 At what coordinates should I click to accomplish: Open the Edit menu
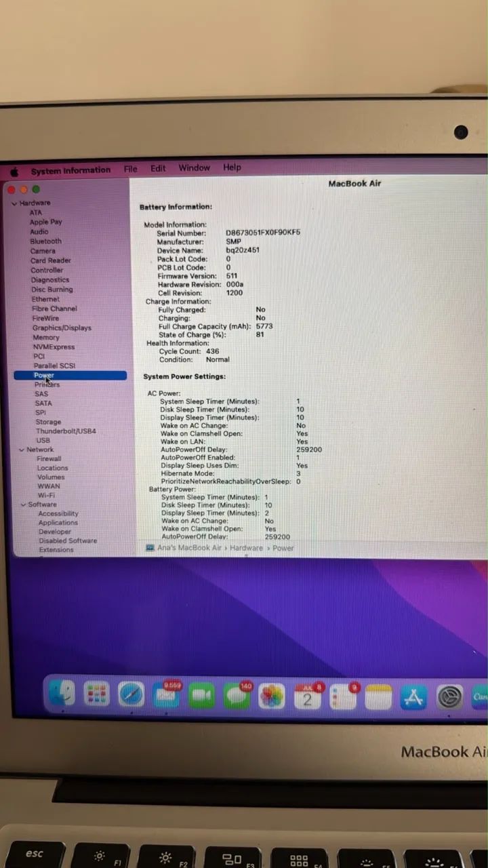click(x=158, y=168)
